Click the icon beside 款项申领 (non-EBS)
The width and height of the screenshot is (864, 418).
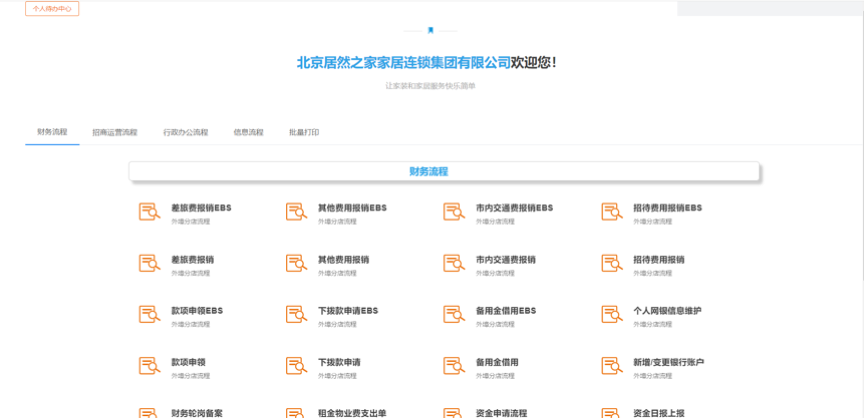tap(149, 366)
